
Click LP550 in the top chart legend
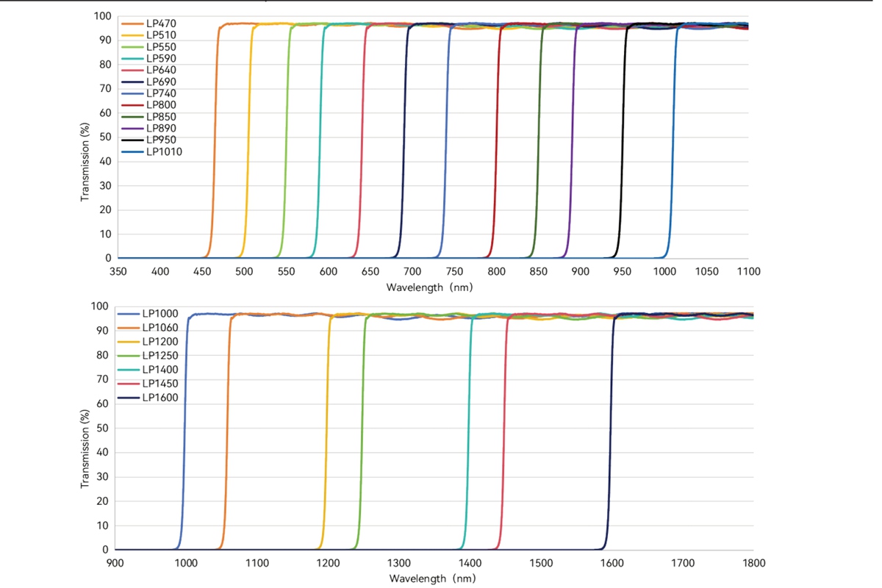click(x=149, y=46)
